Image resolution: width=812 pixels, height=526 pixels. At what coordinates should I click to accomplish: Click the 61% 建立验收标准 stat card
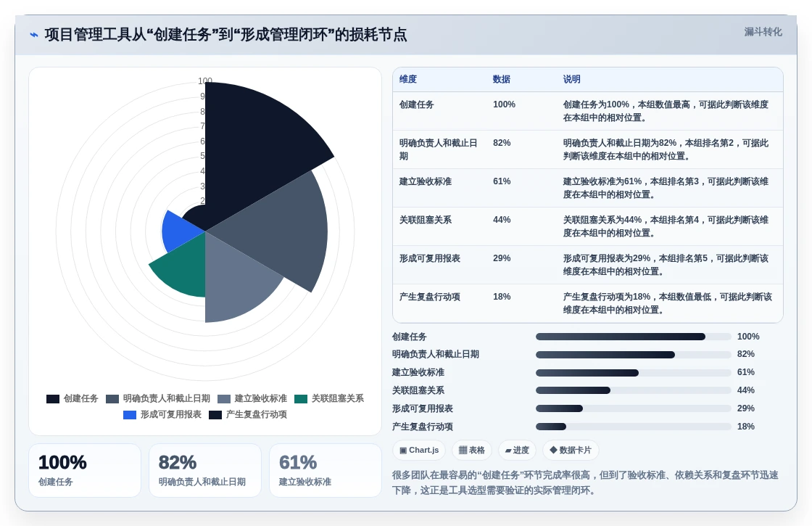[x=326, y=471]
